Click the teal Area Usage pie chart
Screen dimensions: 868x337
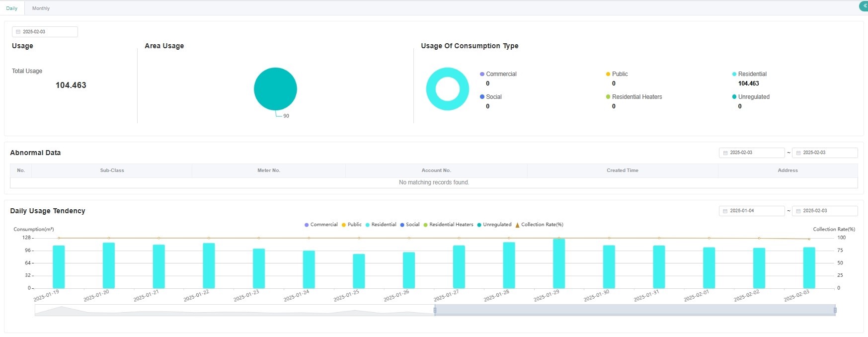tap(275, 89)
